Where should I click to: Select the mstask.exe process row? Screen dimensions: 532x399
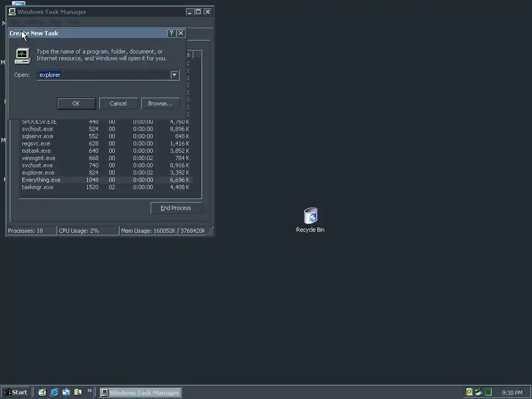[106, 151]
